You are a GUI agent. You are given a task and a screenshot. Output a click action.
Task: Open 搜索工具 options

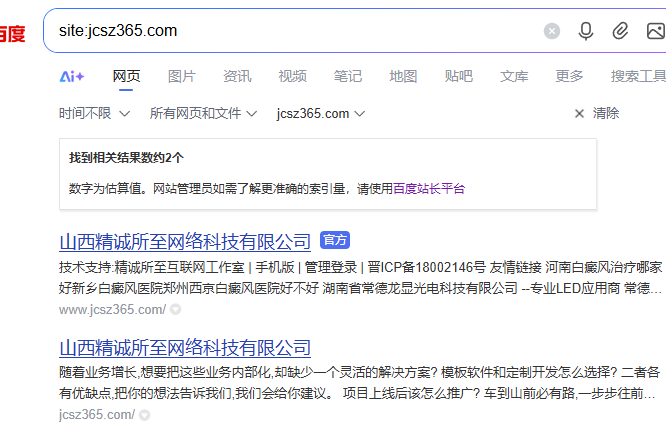[x=638, y=76]
